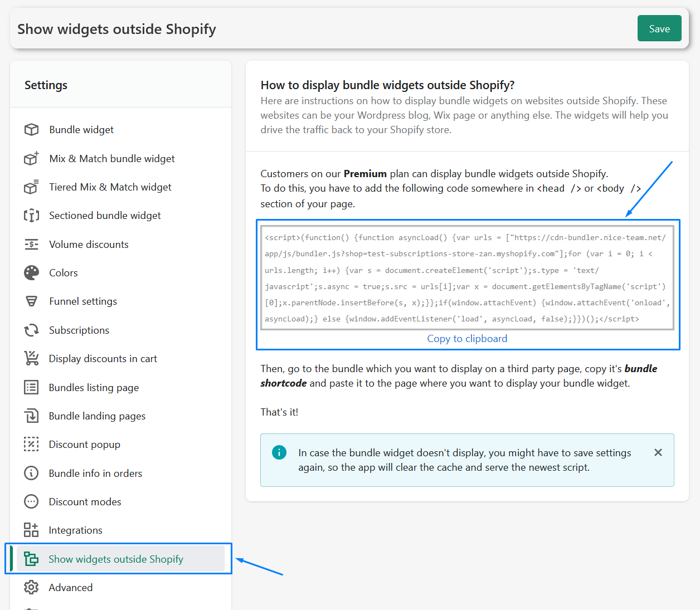Save the settings with Save button

click(x=659, y=28)
